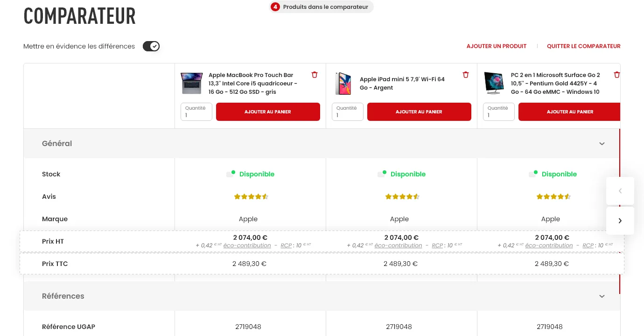Click éco-contribution link in Surface Go column
The height and width of the screenshot is (336, 644).
549,245
